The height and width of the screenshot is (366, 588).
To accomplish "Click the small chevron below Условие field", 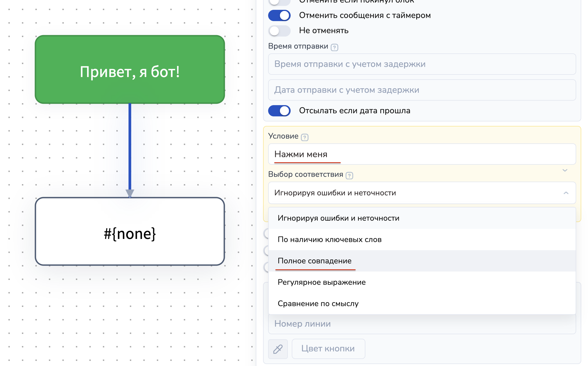I will coord(565,170).
